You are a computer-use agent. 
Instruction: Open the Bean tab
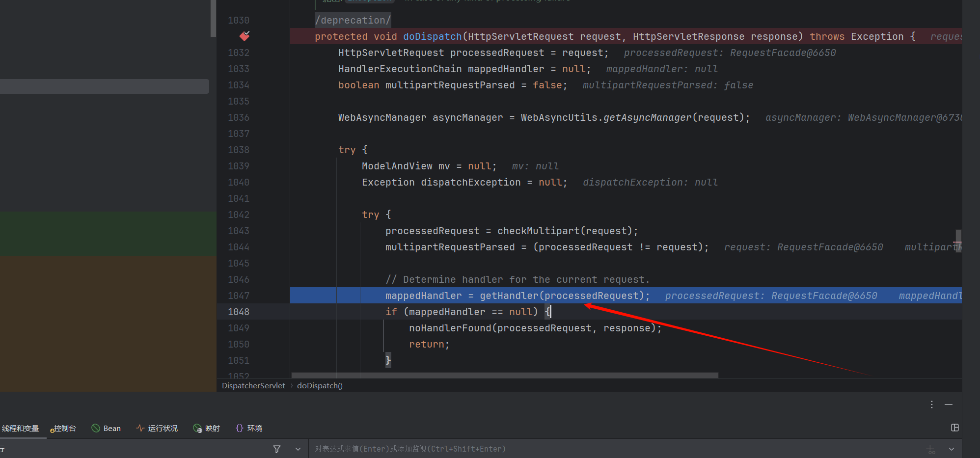pos(107,428)
